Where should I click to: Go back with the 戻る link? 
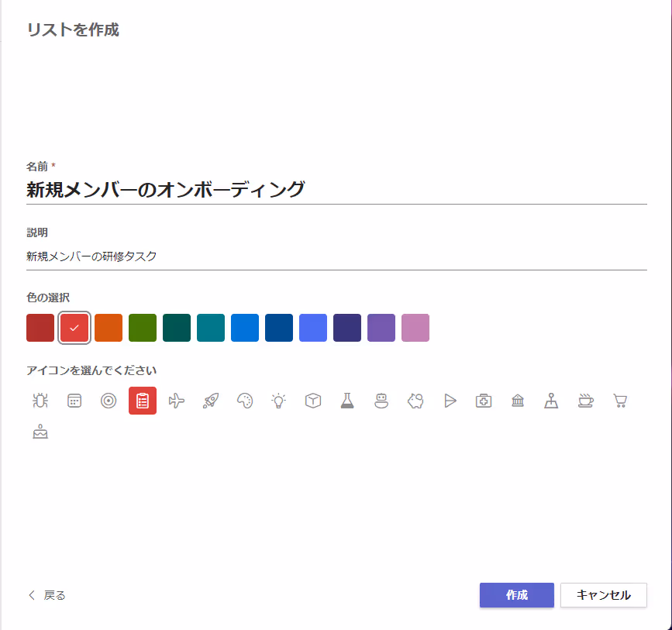pyautogui.click(x=47, y=595)
